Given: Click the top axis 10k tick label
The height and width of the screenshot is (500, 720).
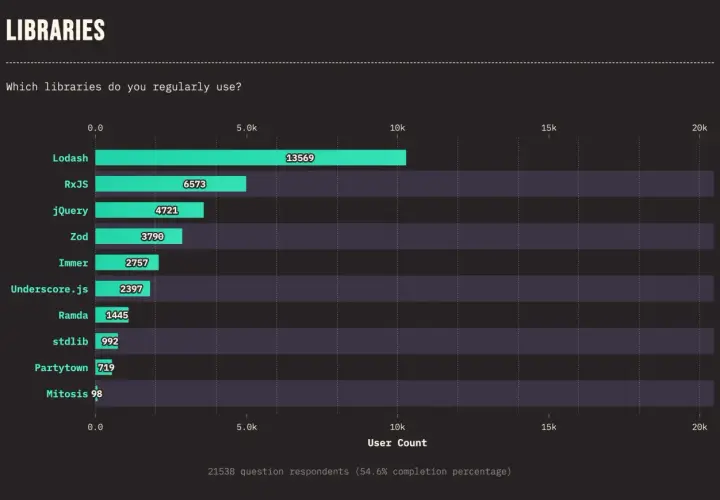Looking at the screenshot, I should (x=397, y=128).
